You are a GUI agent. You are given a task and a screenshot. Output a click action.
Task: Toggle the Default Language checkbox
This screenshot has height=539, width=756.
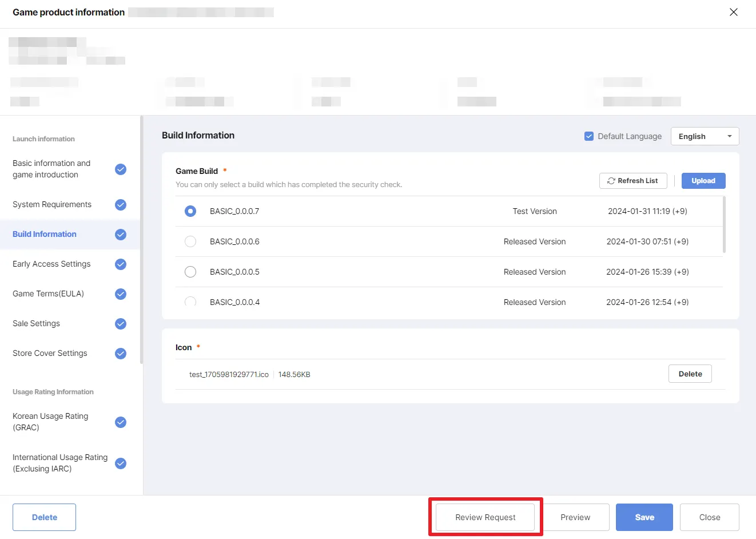coord(589,136)
